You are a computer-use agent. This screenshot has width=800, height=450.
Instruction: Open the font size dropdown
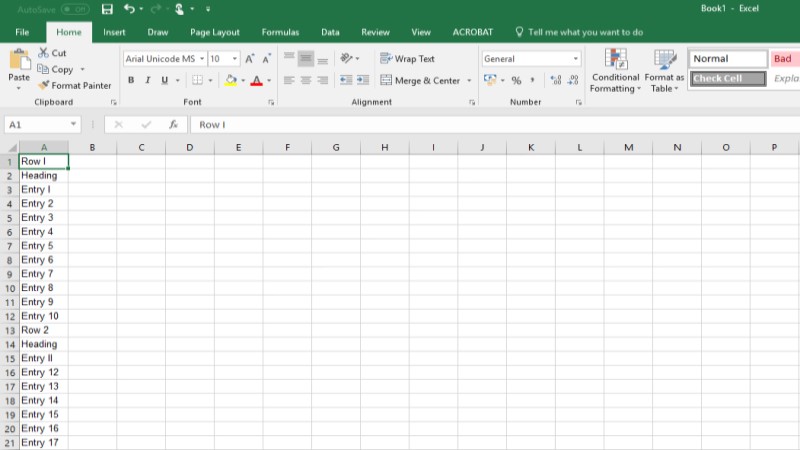[x=235, y=59]
